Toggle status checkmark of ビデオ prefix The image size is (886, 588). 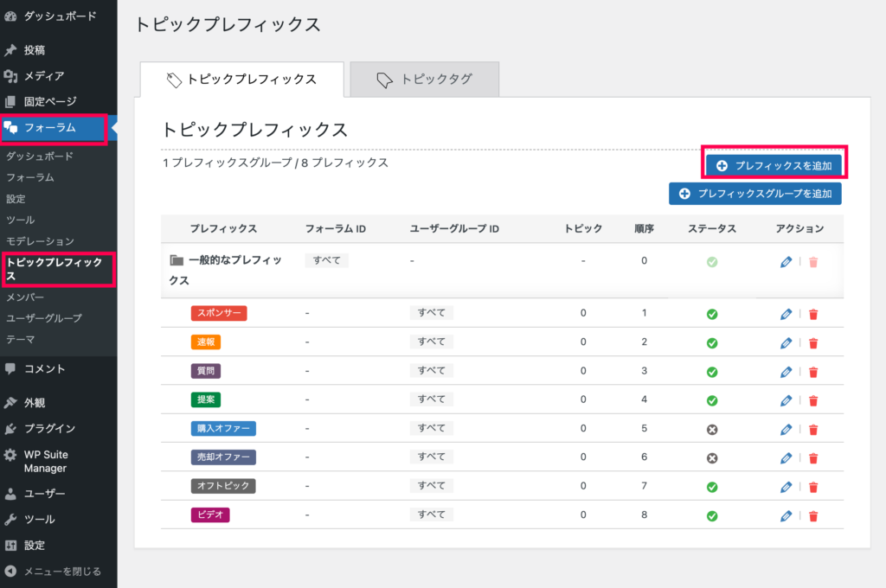pos(712,515)
